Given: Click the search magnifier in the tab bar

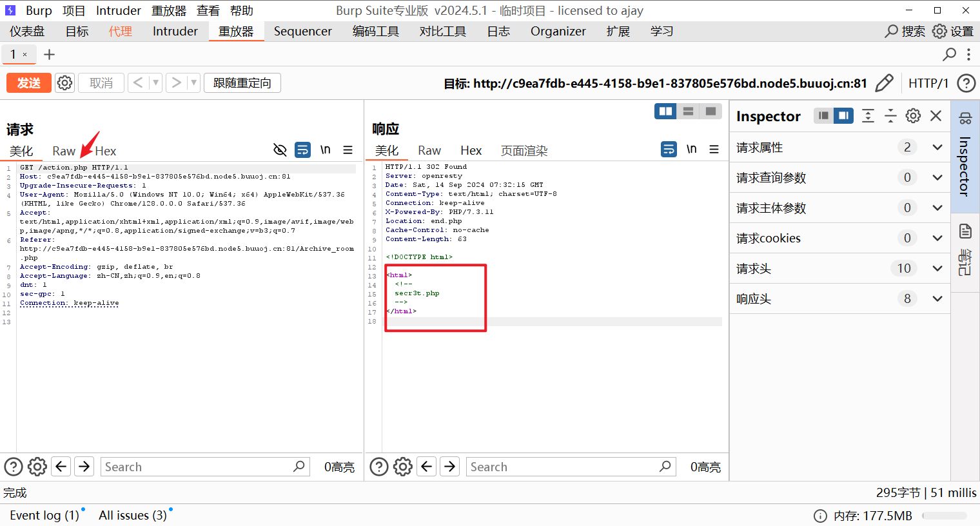Looking at the screenshot, I should tap(949, 55).
